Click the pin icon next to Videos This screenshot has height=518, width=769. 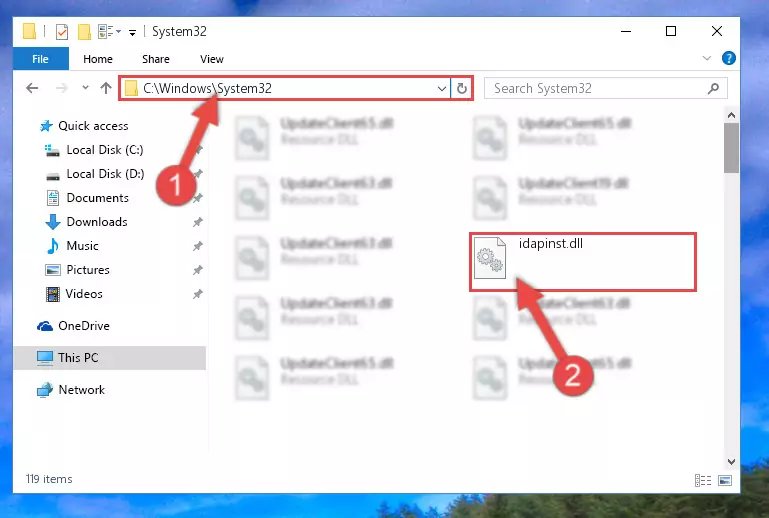tap(198, 294)
